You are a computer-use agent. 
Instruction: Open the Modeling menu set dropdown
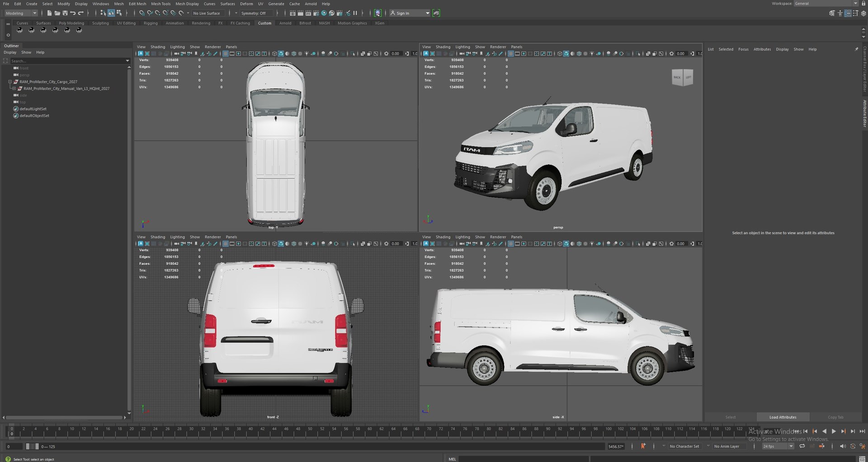tap(21, 13)
